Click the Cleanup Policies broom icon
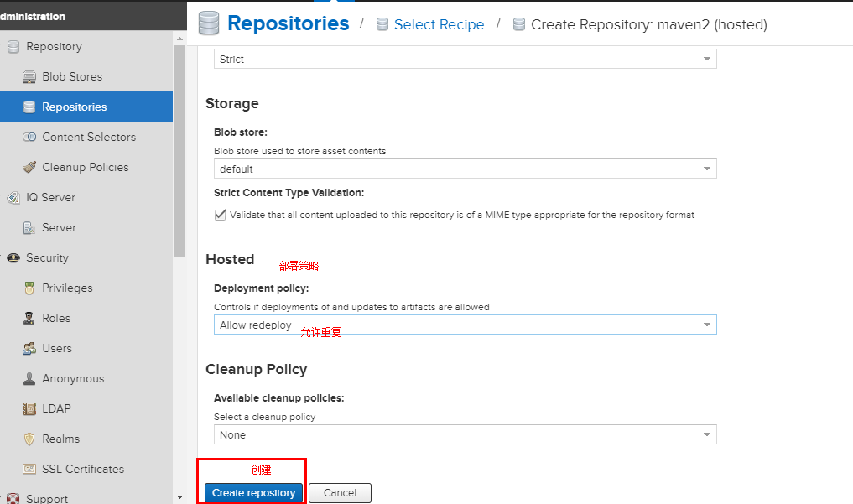Screen dimensions: 853x504 click(x=29, y=168)
